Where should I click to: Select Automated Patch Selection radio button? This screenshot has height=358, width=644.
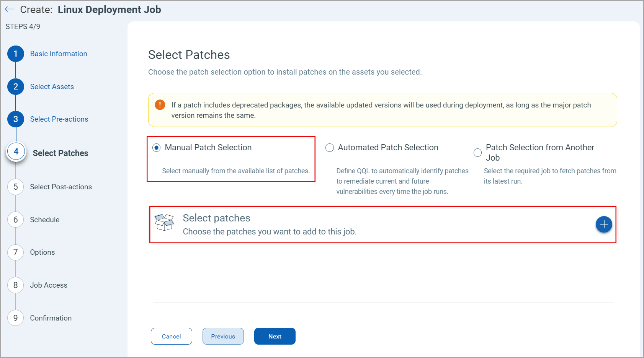point(330,148)
